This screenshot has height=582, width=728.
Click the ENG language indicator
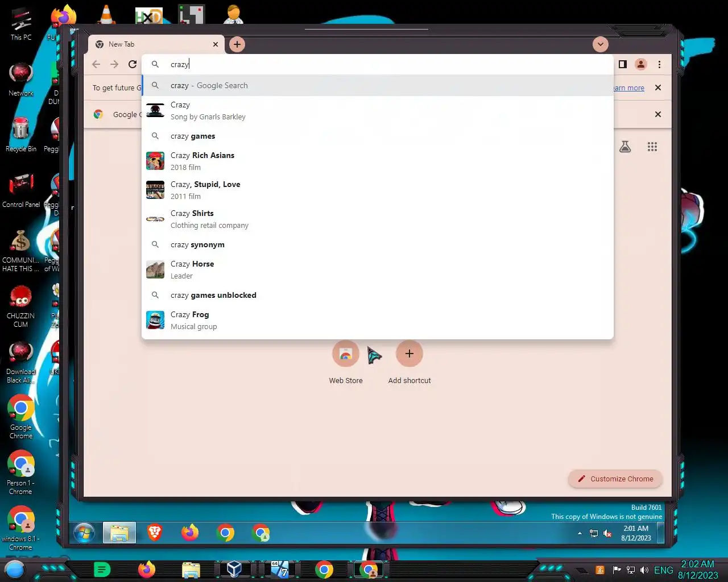(664, 570)
